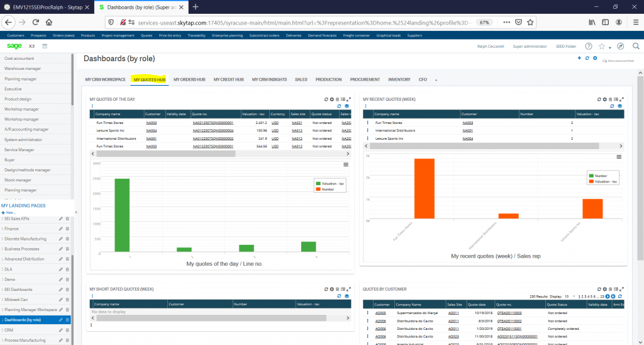Edit the SEI Dashboards landing page pencil icon

(61, 290)
